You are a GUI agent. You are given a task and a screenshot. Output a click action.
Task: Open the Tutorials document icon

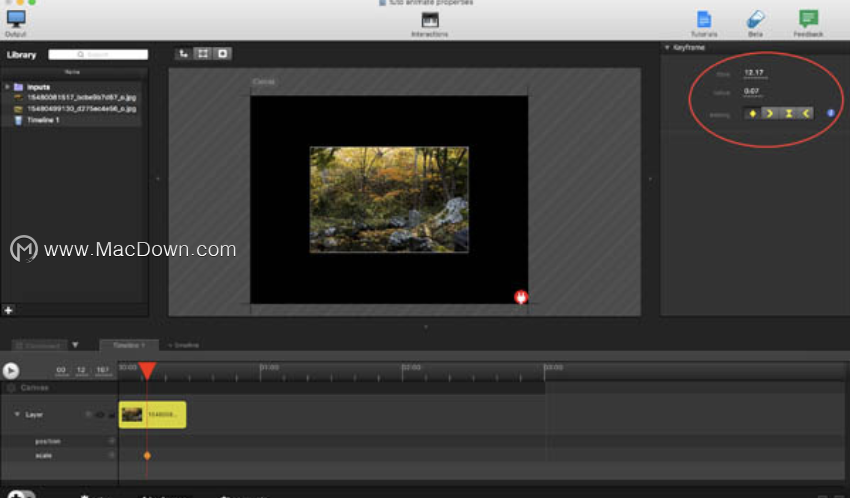click(x=704, y=24)
